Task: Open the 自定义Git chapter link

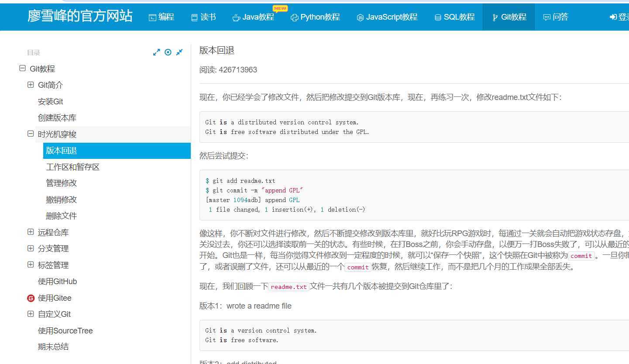Action: tap(55, 314)
